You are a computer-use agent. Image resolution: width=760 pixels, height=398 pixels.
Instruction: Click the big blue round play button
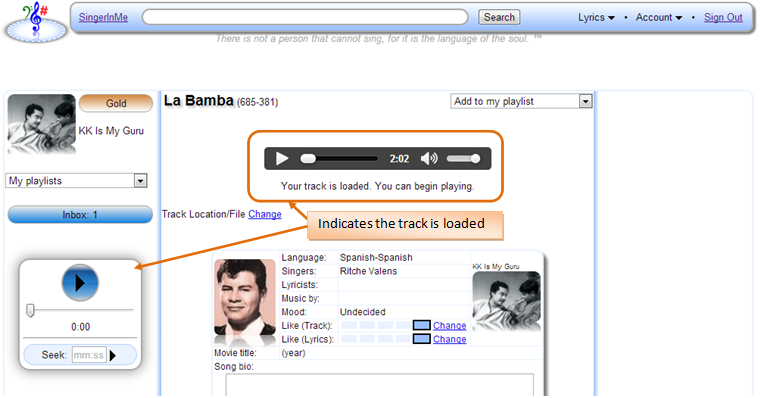coord(80,283)
